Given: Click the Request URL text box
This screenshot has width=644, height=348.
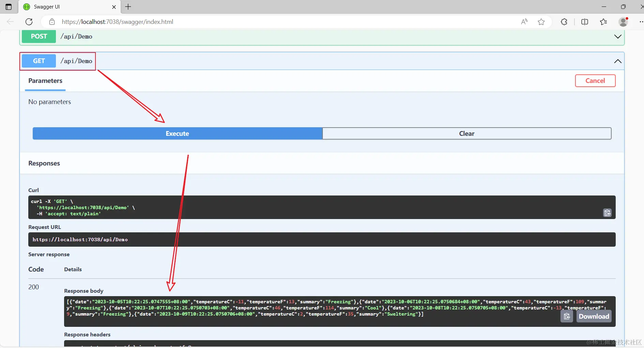Looking at the screenshot, I should pyautogui.click(x=322, y=240).
